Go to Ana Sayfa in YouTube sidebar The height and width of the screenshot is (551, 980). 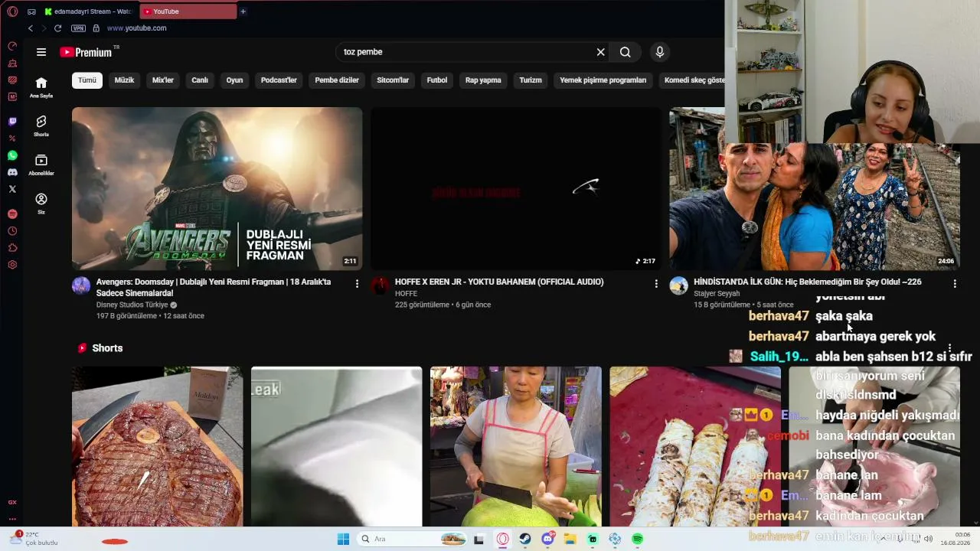point(41,87)
